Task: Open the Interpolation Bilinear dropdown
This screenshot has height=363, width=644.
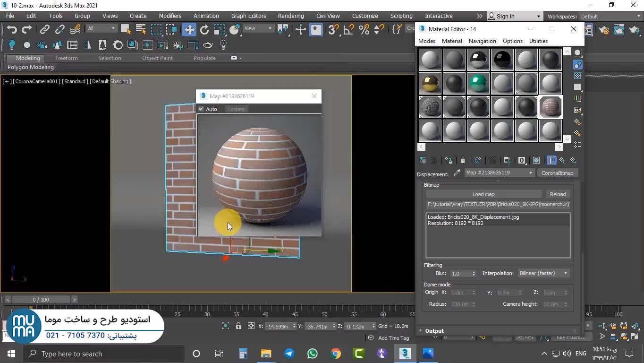Action: coord(543,273)
